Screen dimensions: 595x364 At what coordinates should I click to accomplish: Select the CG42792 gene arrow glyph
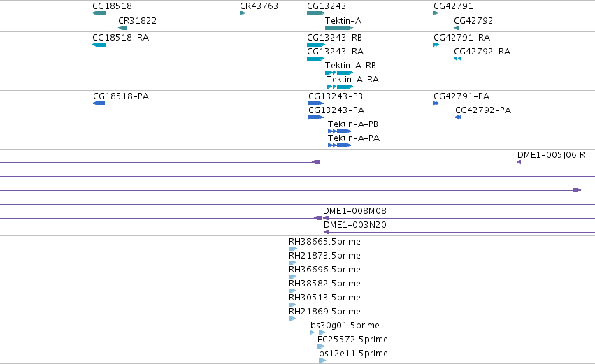[457, 28]
